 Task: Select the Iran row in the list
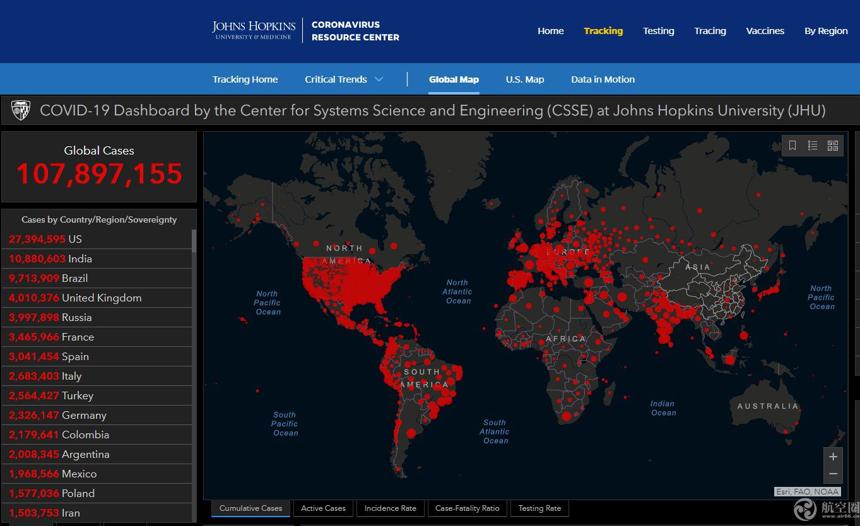[97, 513]
